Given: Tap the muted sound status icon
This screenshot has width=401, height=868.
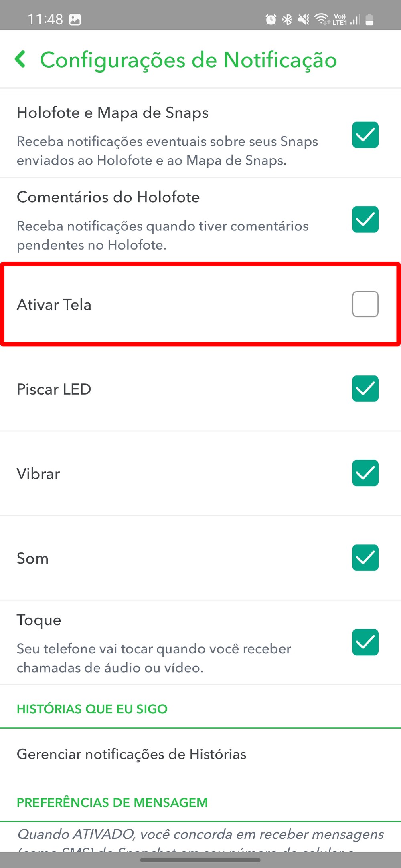Looking at the screenshot, I should pyautogui.click(x=304, y=19).
